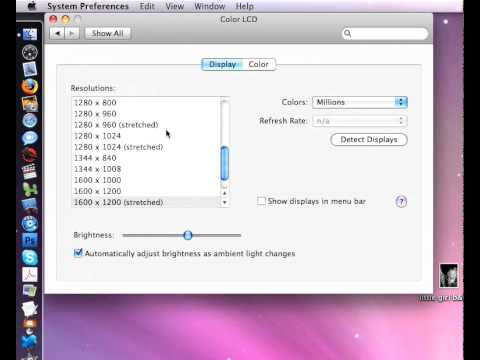Go forward with the right arrow button
480x360 pixels.
pos(72,33)
